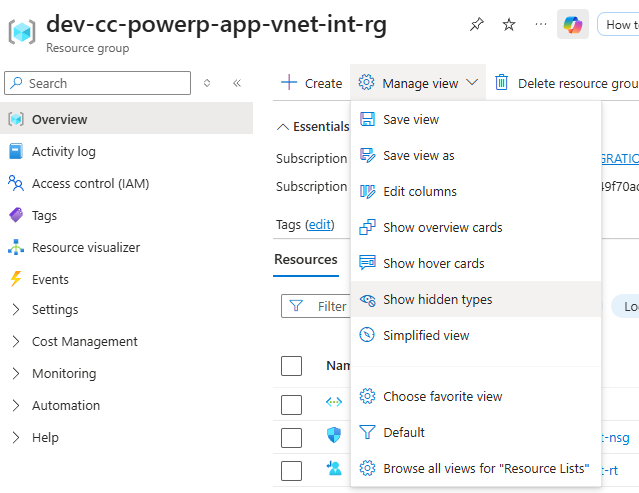Image resolution: width=639 pixels, height=493 pixels.
Task: Open Access control (IAM) page
Action: 90,184
